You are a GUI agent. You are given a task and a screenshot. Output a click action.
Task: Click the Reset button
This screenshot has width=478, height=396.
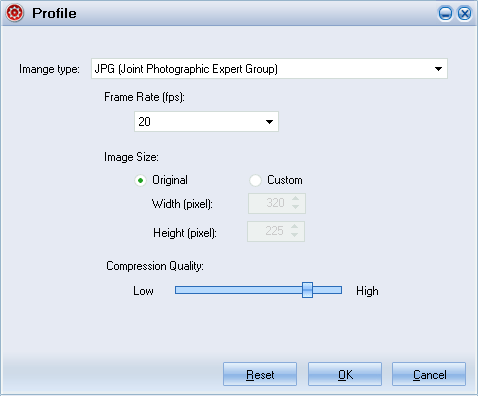(x=260, y=374)
